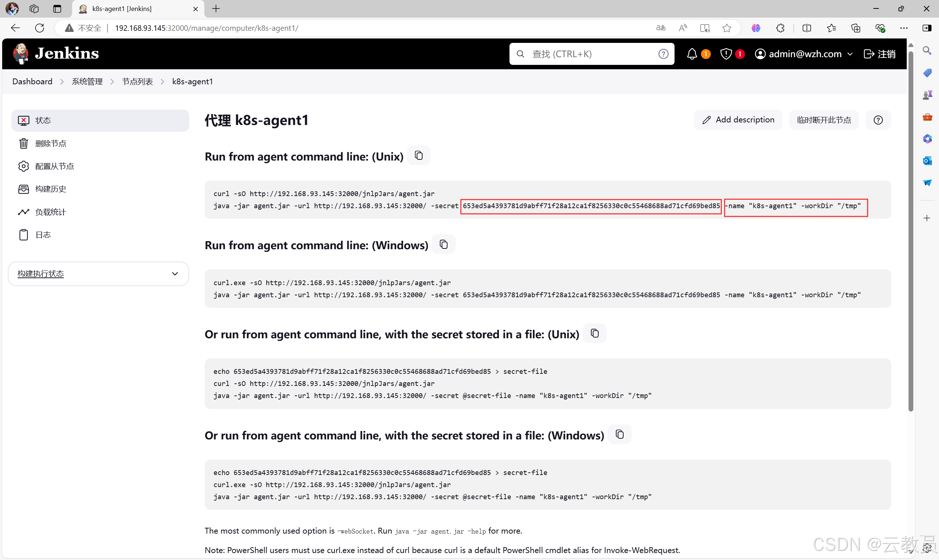Open the sidebar settings gear icon
Image resolution: width=939 pixels, height=560 pixels.
click(x=927, y=548)
